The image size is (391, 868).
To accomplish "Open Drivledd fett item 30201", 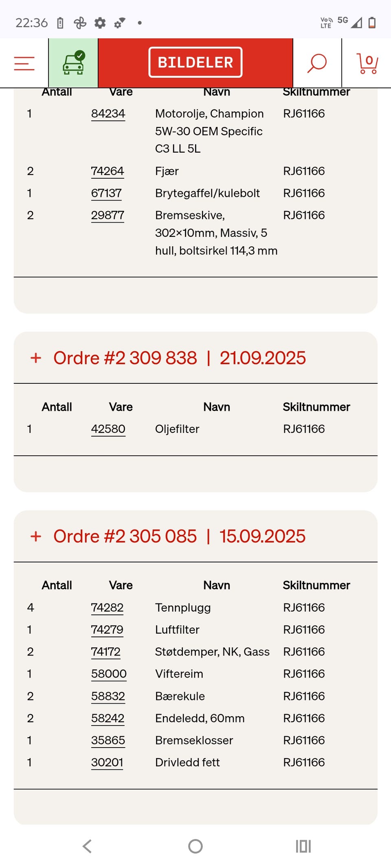I will (107, 763).
